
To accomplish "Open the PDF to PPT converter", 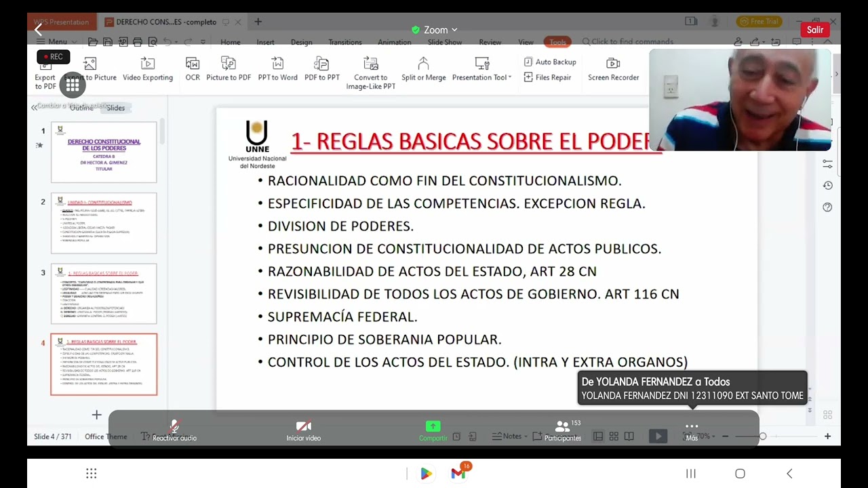I will [322, 69].
